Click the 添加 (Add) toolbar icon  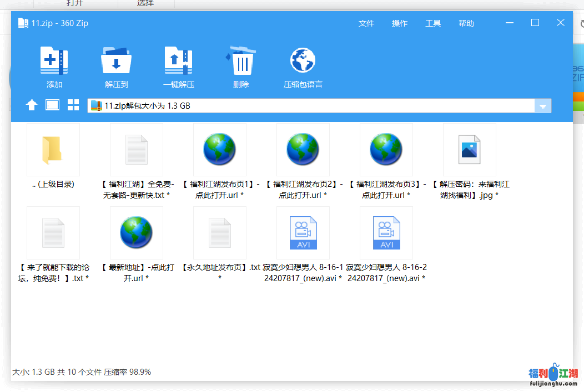click(54, 62)
